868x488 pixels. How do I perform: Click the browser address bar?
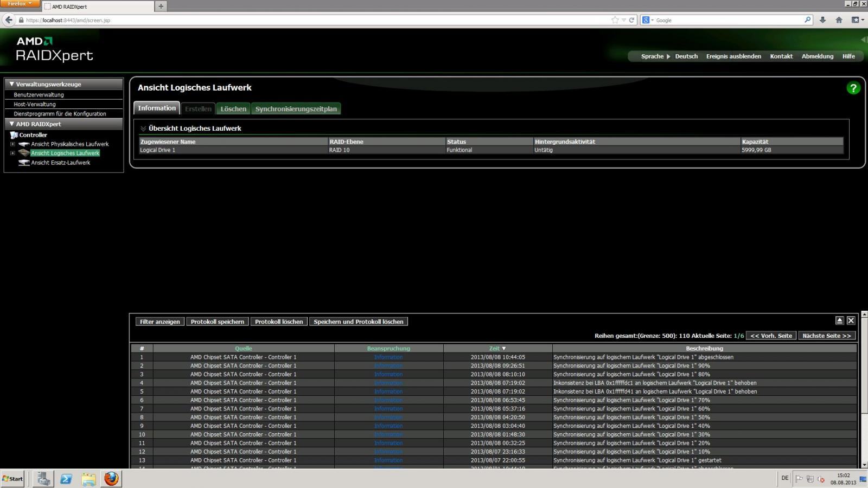coord(315,20)
